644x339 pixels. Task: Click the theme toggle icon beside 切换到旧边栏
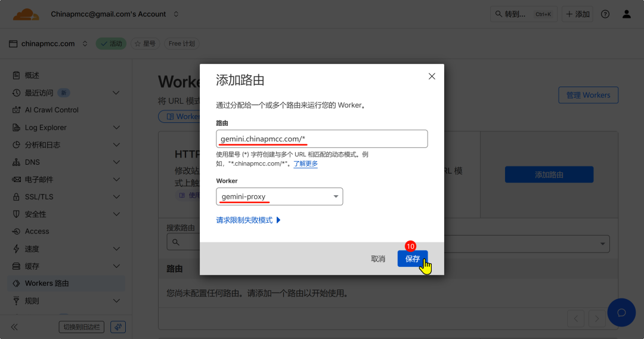(118, 327)
